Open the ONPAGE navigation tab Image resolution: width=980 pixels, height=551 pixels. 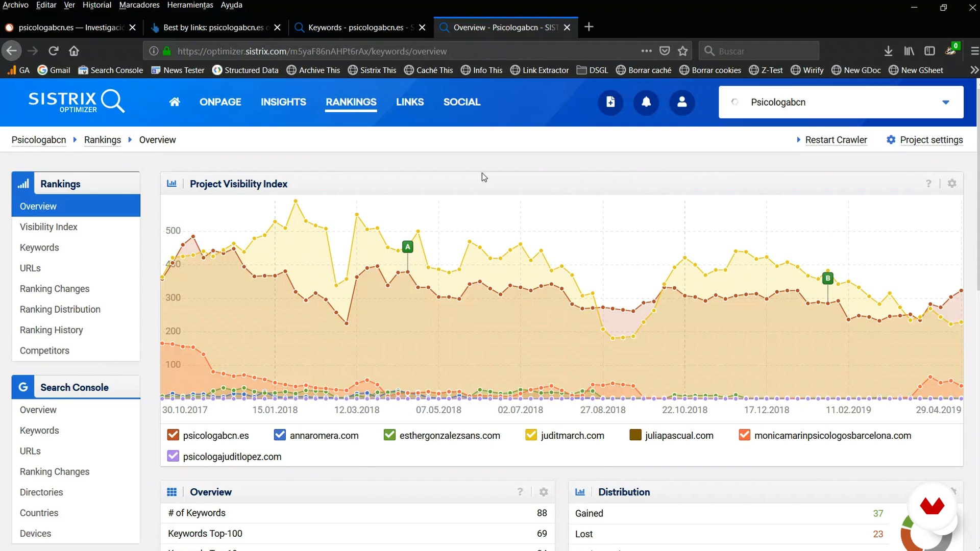click(x=220, y=102)
